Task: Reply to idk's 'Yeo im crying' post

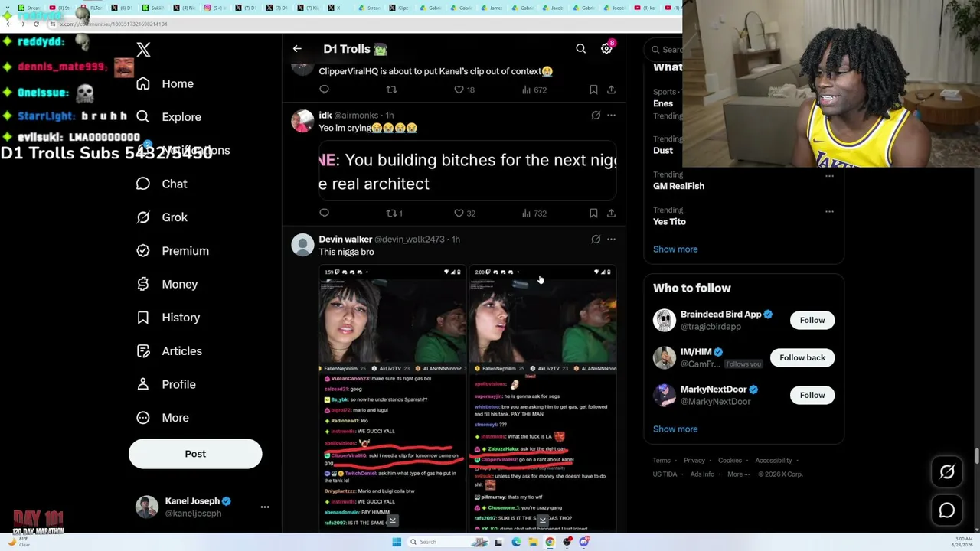Action: coord(324,214)
